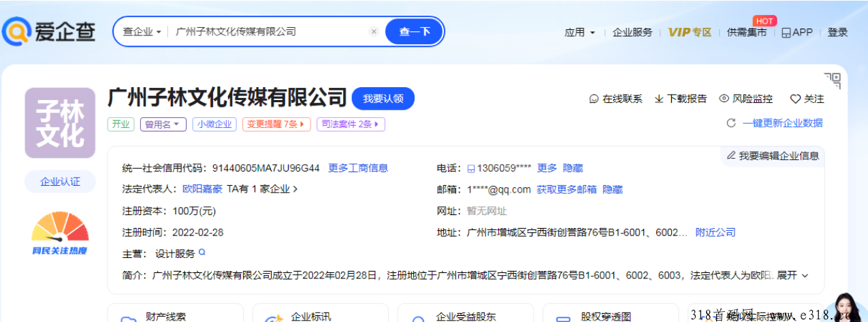Focus the company name search field
This screenshot has width=868, height=322.
268,31
